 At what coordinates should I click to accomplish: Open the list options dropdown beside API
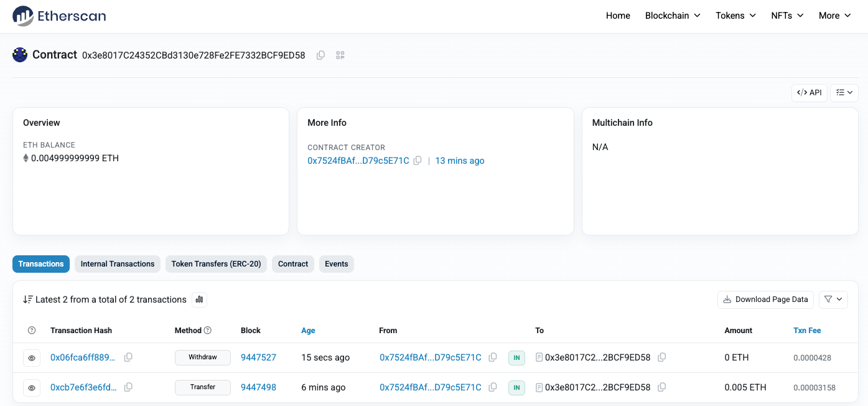844,93
